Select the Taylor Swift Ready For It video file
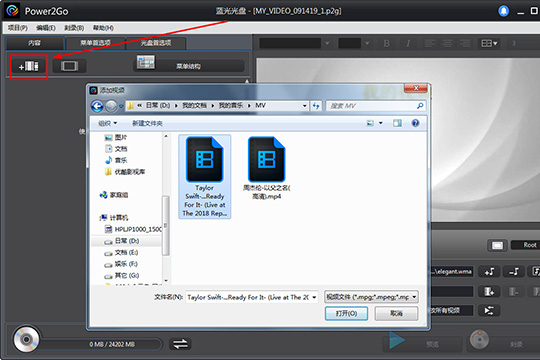 tap(205, 176)
